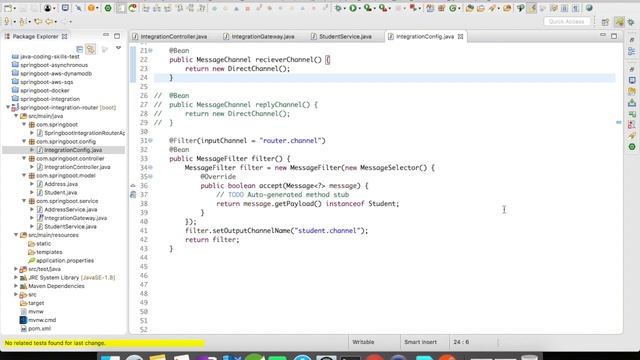This screenshot has width=640, height=360.
Task: Expand the Maven Dependencies node
Action: pyautogui.click(x=16, y=286)
